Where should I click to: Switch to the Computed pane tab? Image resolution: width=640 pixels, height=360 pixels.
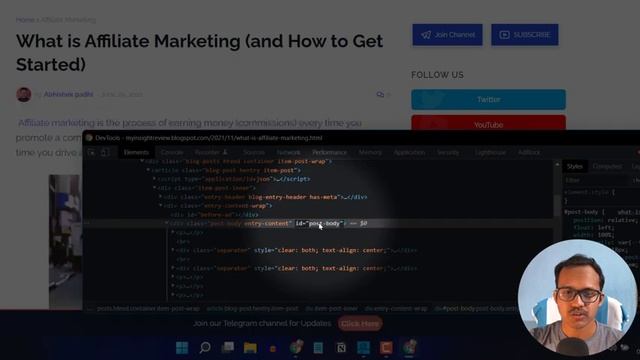pyautogui.click(x=607, y=167)
